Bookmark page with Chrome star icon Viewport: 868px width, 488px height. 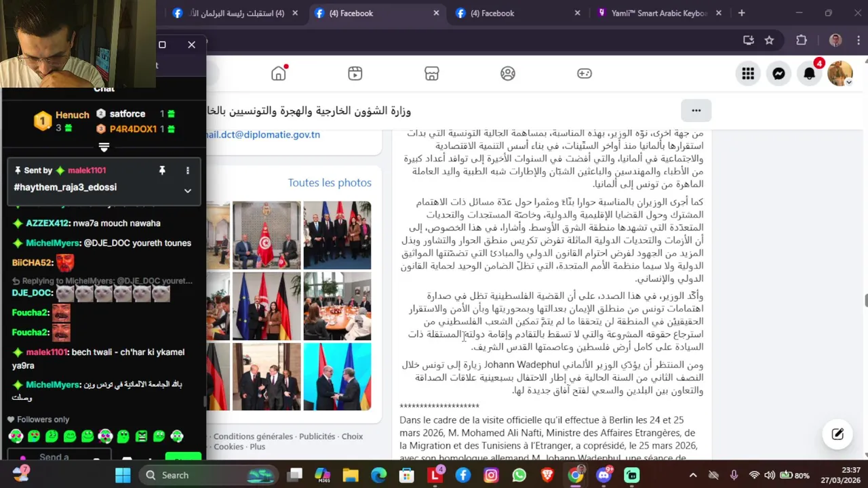[x=769, y=40]
